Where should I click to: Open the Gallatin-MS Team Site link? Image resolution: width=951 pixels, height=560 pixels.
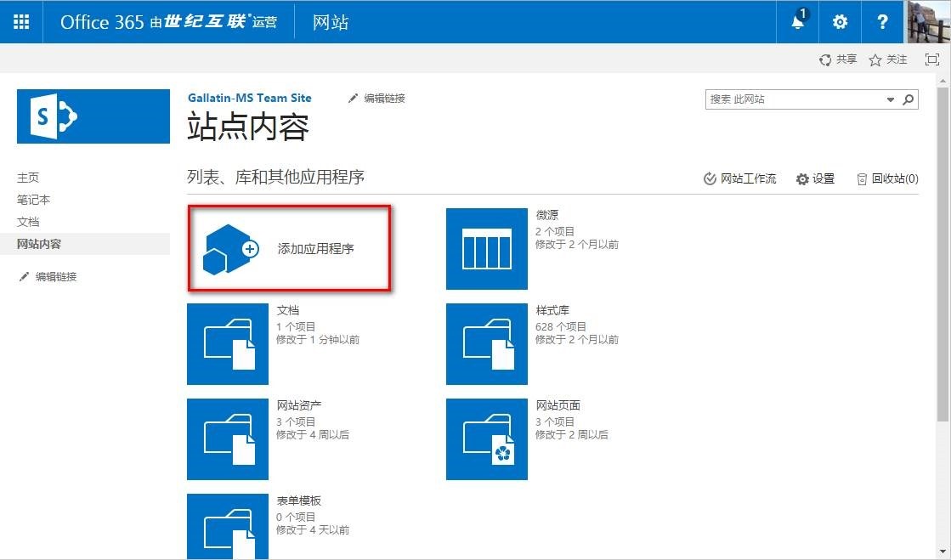coord(249,98)
